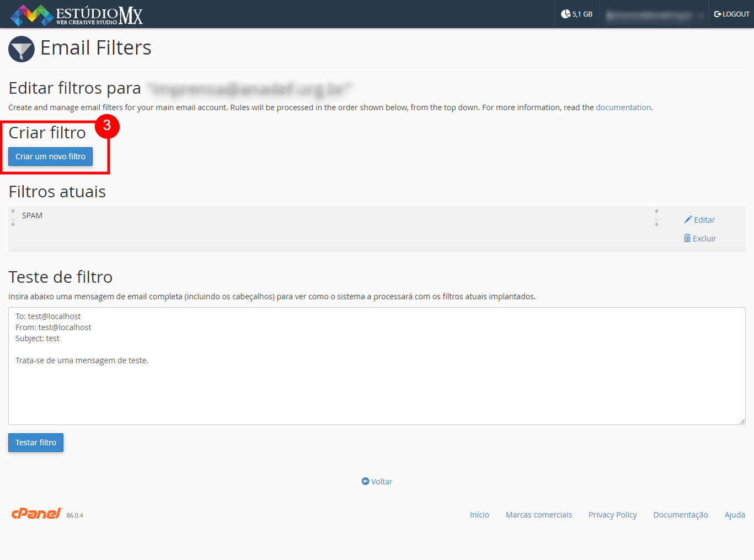Viewport: 754px width, 560px height.
Task: Click the Testar filtro button
Action: pyautogui.click(x=35, y=442)
